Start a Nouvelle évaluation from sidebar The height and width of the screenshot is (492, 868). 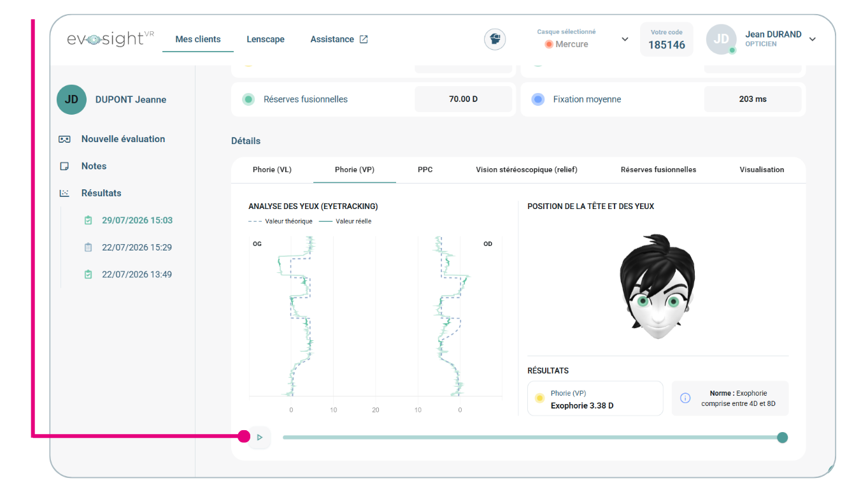click(123, 139)
